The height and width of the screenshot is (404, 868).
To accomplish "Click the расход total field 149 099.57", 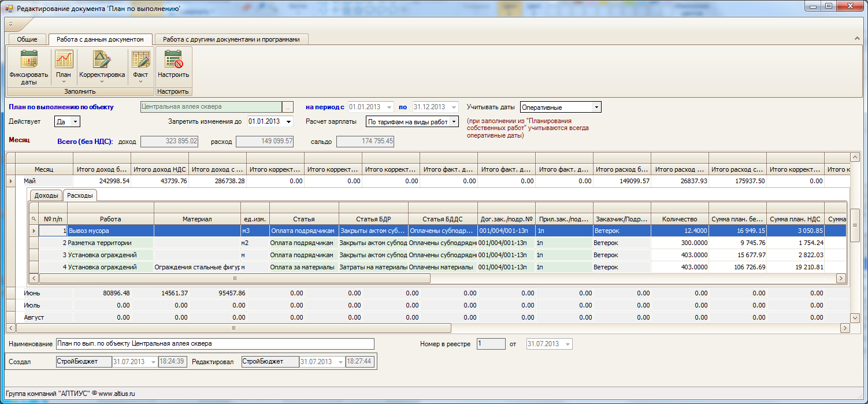I will [265, 141].
